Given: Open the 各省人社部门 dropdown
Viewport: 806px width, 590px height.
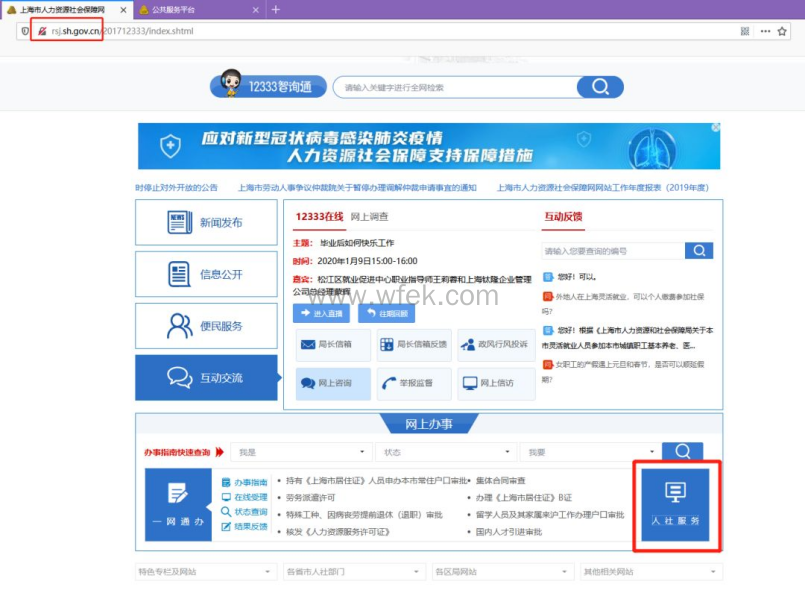Looking at the screenshot, I should click(353, 571).
